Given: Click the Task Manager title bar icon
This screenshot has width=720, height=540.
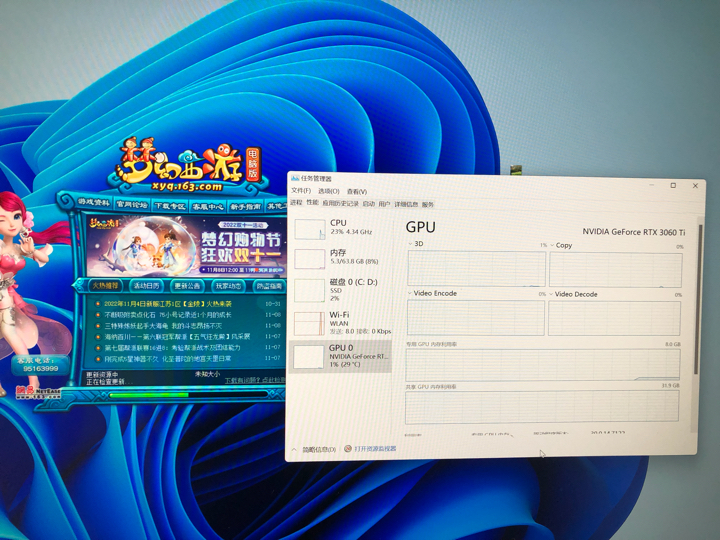Looking at the screenshot, I should click(x=295, y=178).
